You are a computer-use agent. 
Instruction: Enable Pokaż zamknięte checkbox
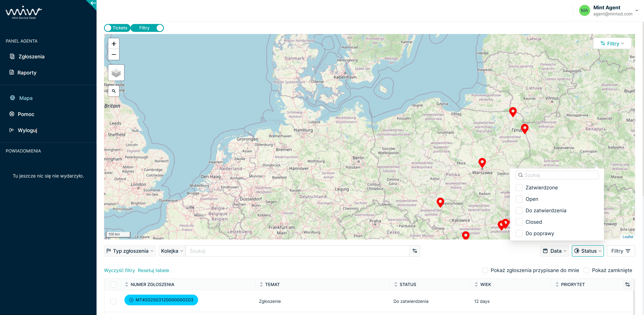click(586, 270)
